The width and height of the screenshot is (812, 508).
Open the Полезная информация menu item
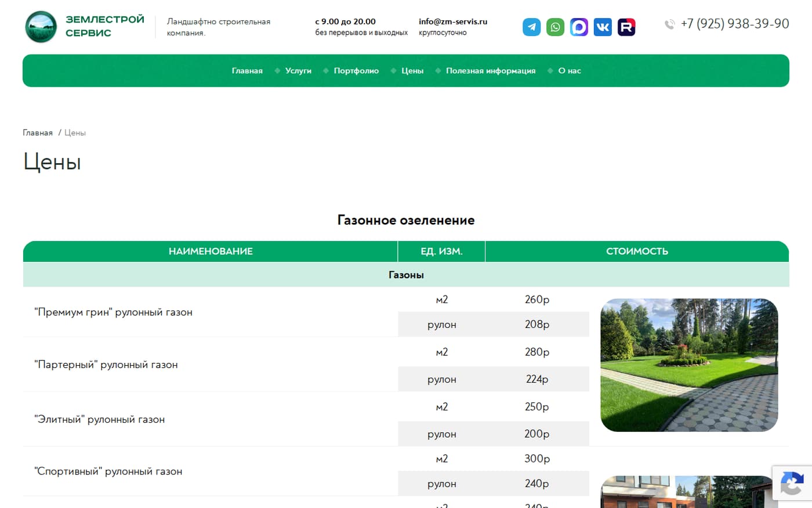[x=491, y=71]
